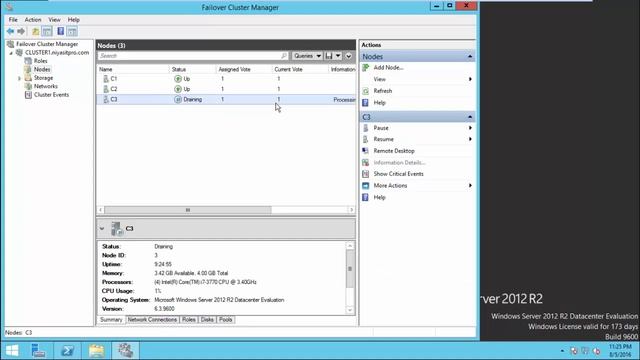
Task: Open the blue Help toolbar icon
Action: [60, 31]
